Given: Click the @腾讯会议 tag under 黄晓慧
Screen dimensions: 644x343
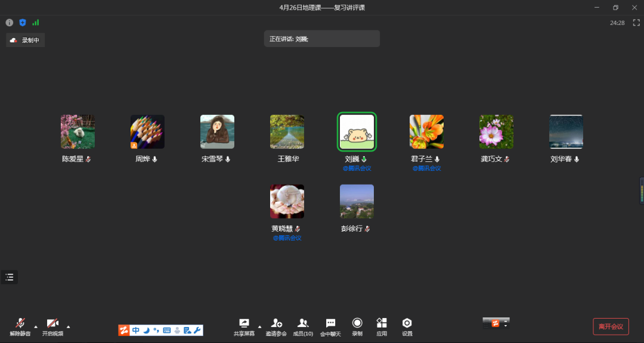Looking at the screenshot, I should pos(287,238).
